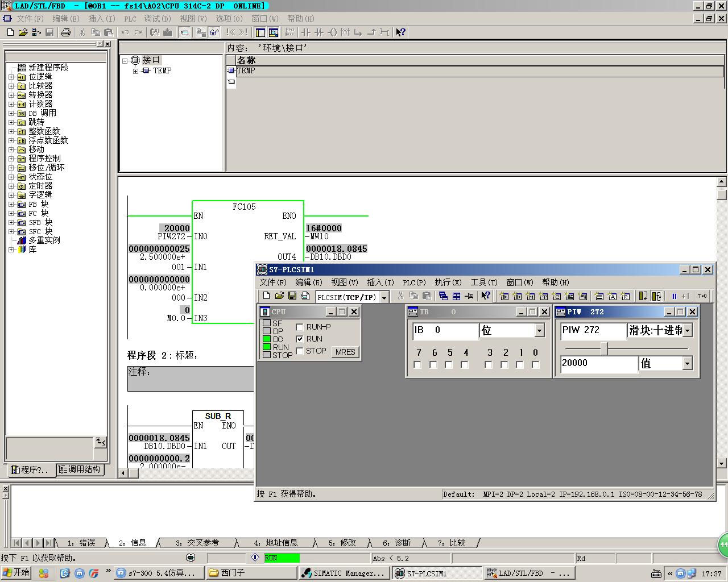Image resolution: width=728 pixels, height=582 pixels.
Task: Open the 调试(D) menu in LAD editor
Action: pyautogui.click(x=157, y=19)
